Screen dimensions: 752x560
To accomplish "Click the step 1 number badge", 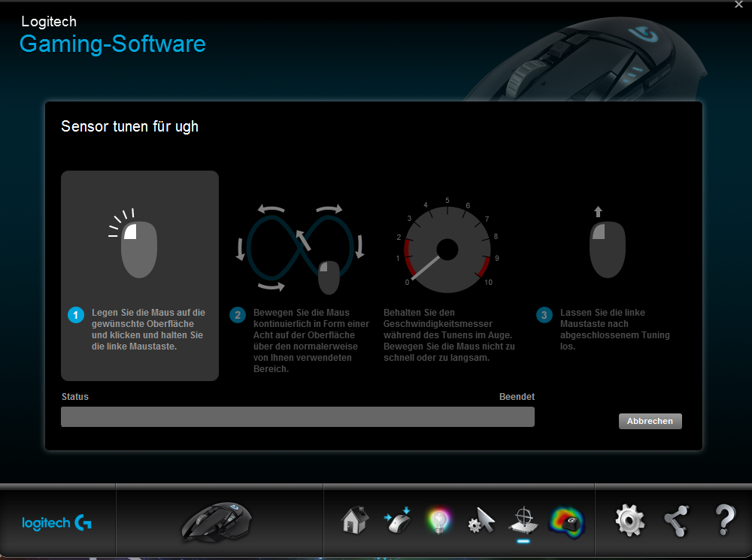I will (x=76, y=315).
